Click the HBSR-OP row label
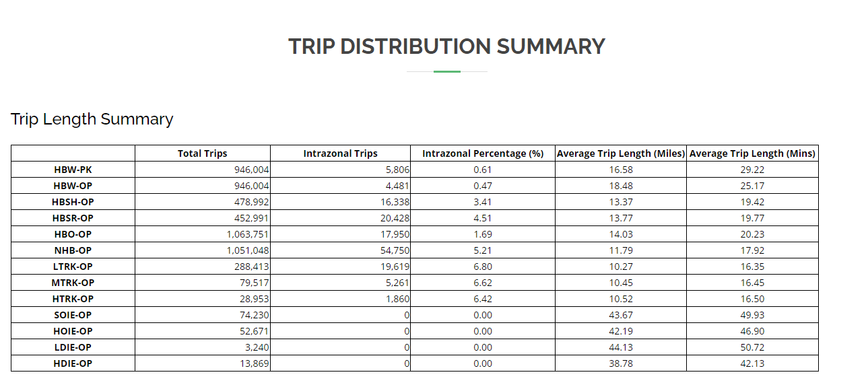The height and width of the screenshot is (387, 868). click(73, 218)
